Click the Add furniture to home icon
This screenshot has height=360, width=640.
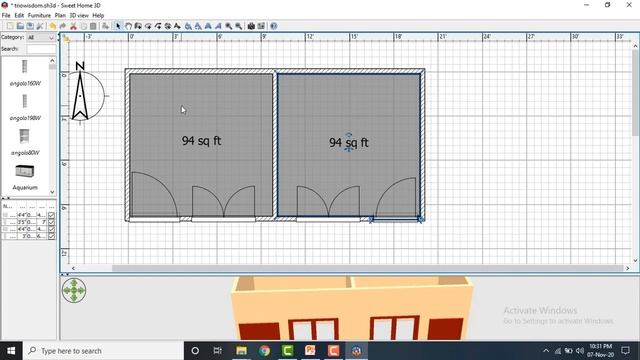point(105,26)
